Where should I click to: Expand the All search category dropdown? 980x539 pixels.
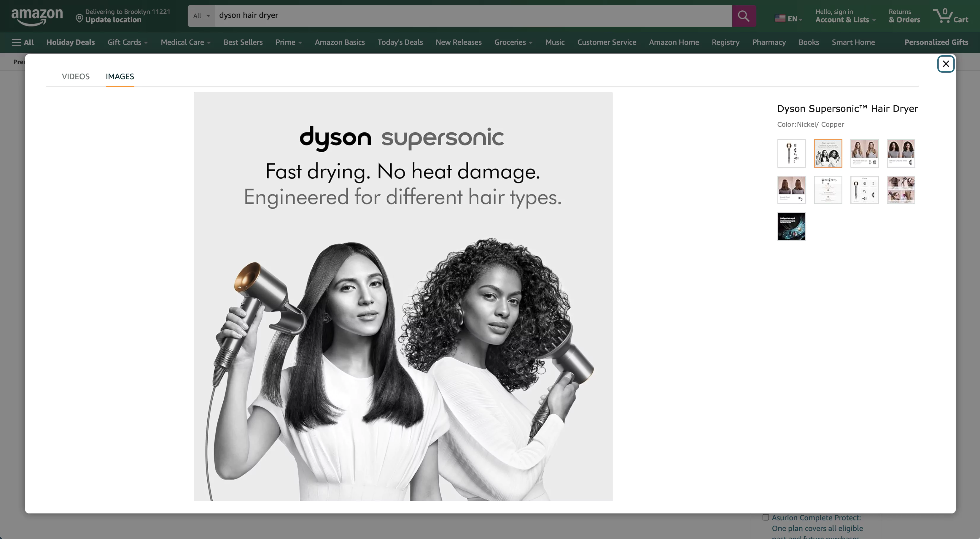[x=201, y=16]
